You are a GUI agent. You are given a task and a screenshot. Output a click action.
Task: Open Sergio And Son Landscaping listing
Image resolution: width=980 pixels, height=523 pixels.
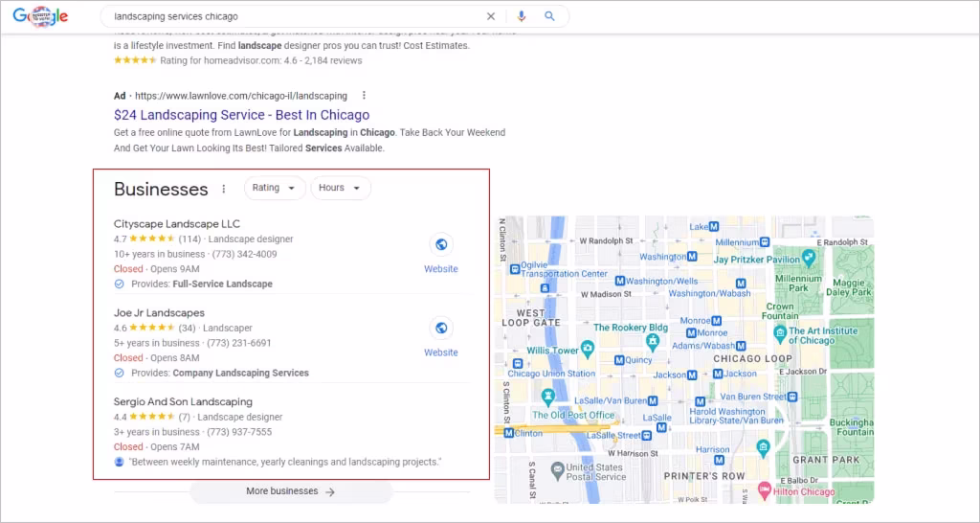point(183,401)
